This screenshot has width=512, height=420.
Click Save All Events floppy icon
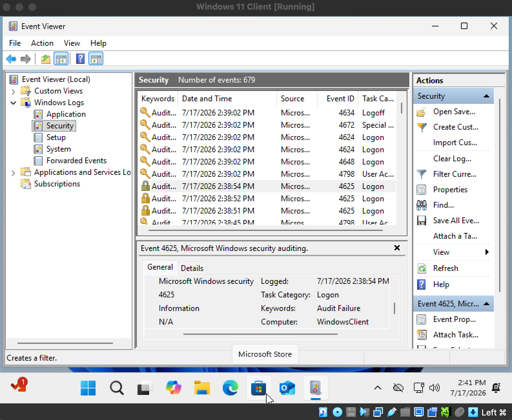point(422,221)
